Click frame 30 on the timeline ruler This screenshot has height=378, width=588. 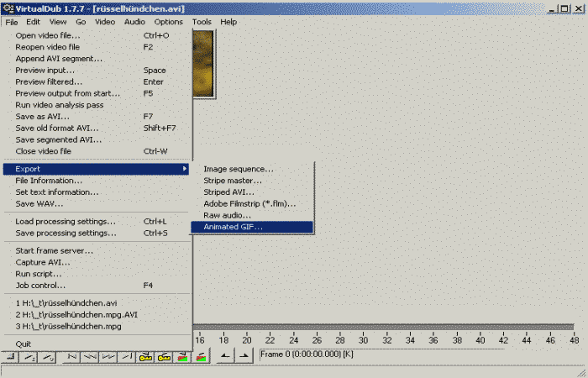(x=362, y=340)
